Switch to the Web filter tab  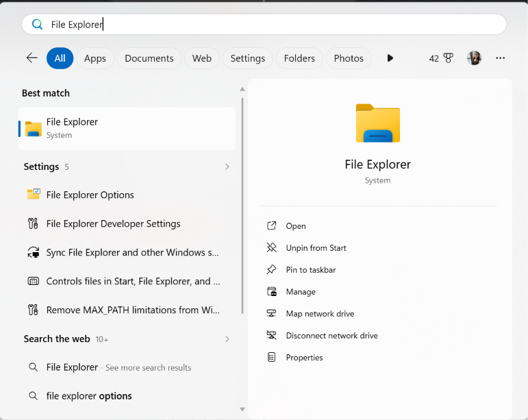pyautogui.click(x=202, y=58)
